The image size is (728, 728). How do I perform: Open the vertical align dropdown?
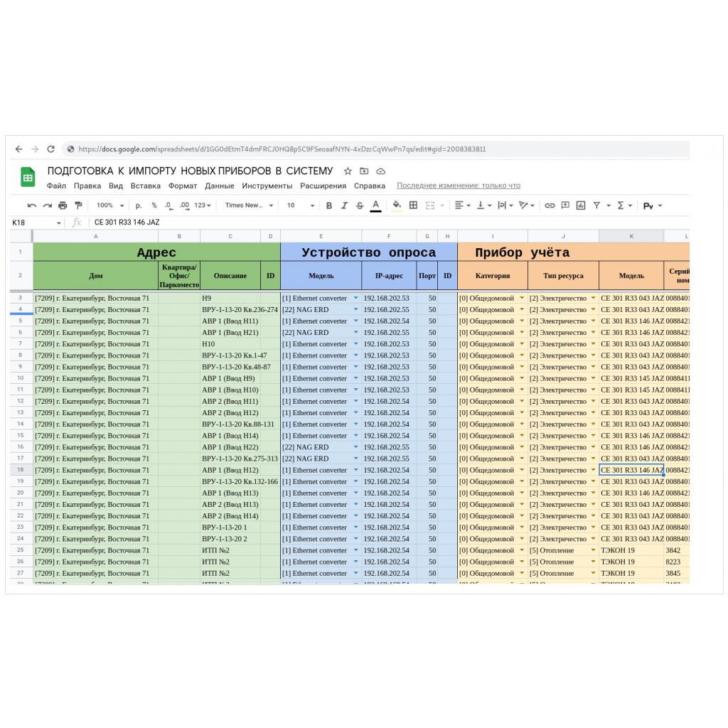pos(484,205)
